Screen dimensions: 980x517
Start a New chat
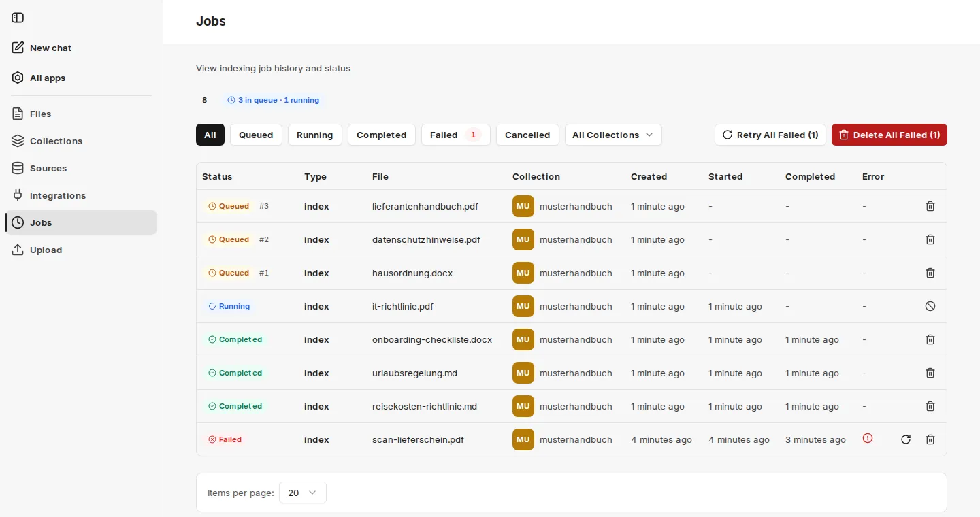81,48
